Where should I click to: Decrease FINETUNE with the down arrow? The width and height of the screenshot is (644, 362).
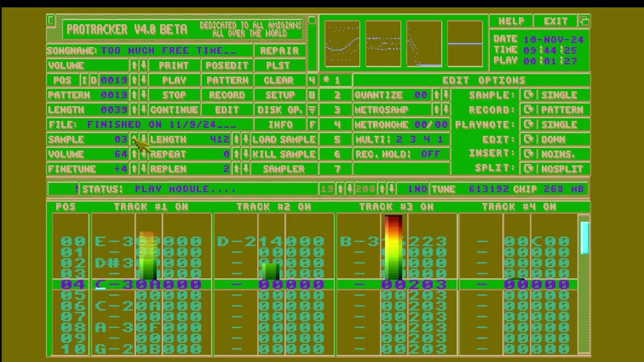pyautogui.click(x=143, y=169)
